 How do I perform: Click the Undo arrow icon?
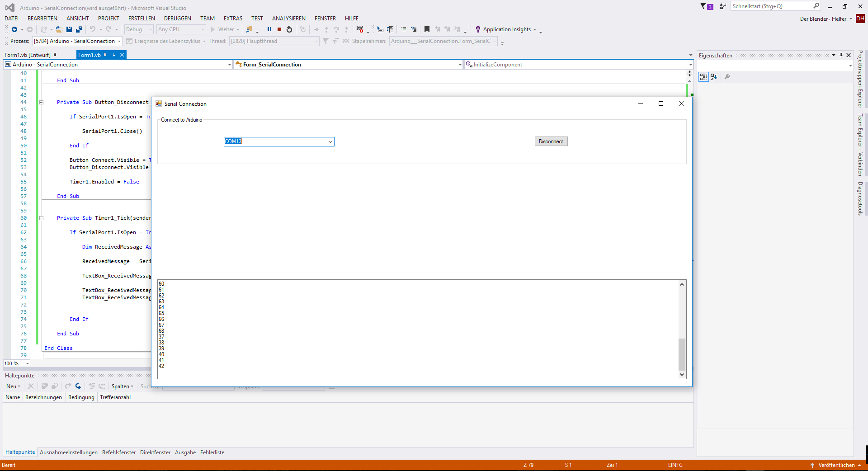(93, 29)
